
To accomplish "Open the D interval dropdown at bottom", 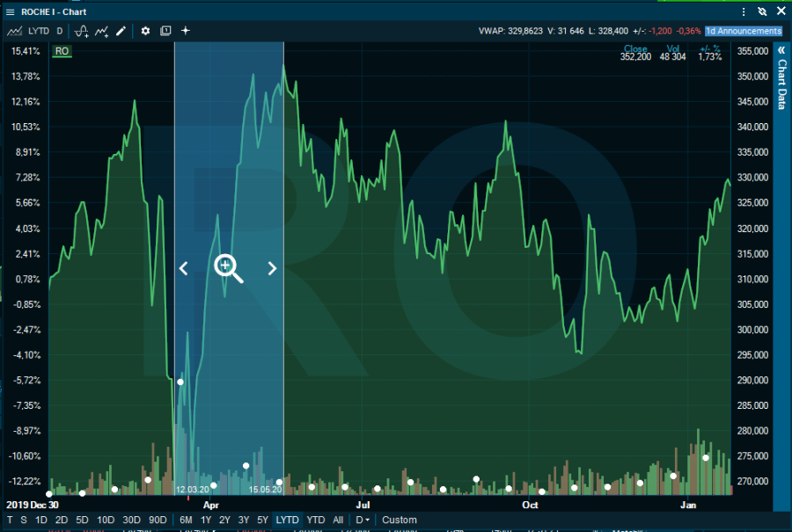I will [362, 520].
